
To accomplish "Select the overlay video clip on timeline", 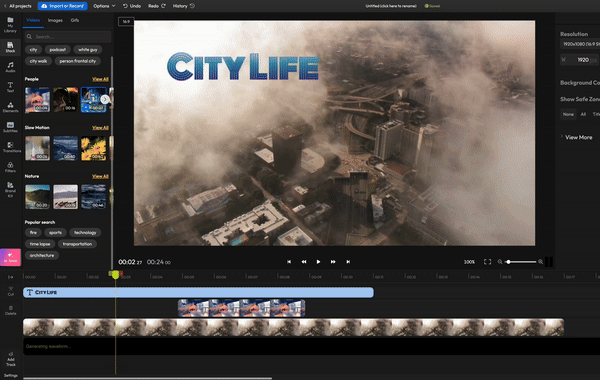I will (x=241, y=308).
